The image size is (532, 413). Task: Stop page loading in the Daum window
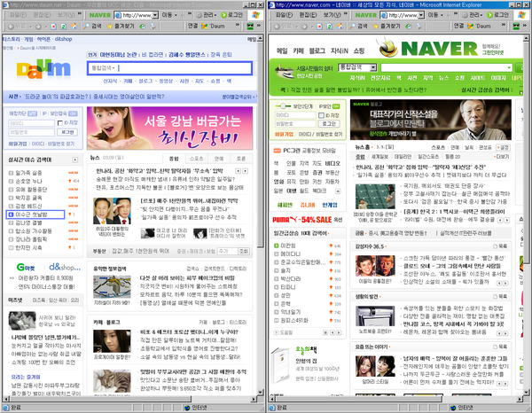(x=53, y=27)
